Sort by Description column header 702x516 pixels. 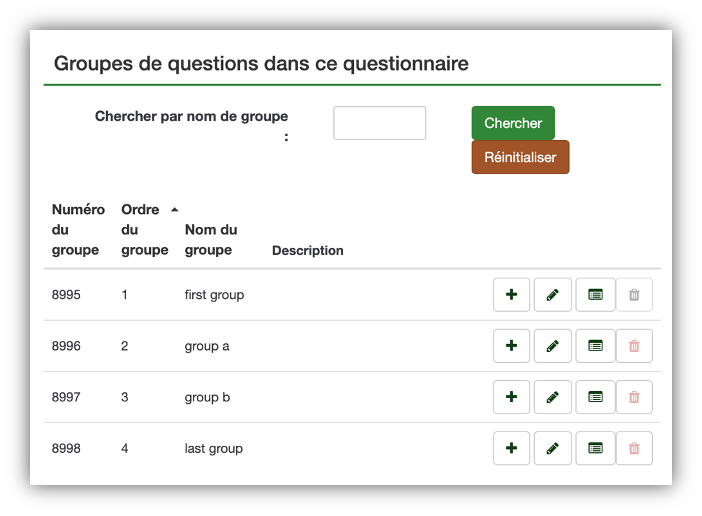(x=308, y=251)
